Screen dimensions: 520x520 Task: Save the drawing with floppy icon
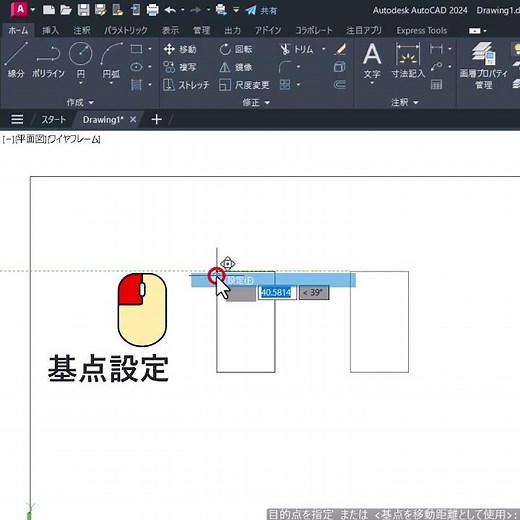pyautogui.click(x=83, y=10)
